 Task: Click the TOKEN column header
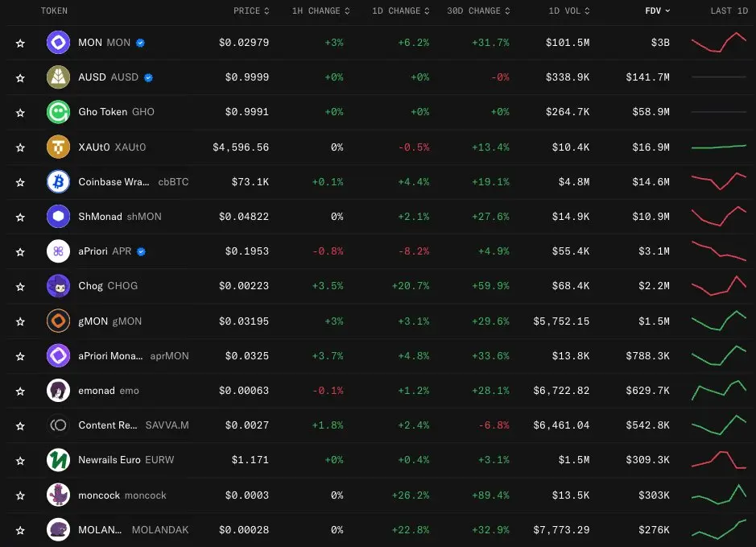(x=54, y=10)
